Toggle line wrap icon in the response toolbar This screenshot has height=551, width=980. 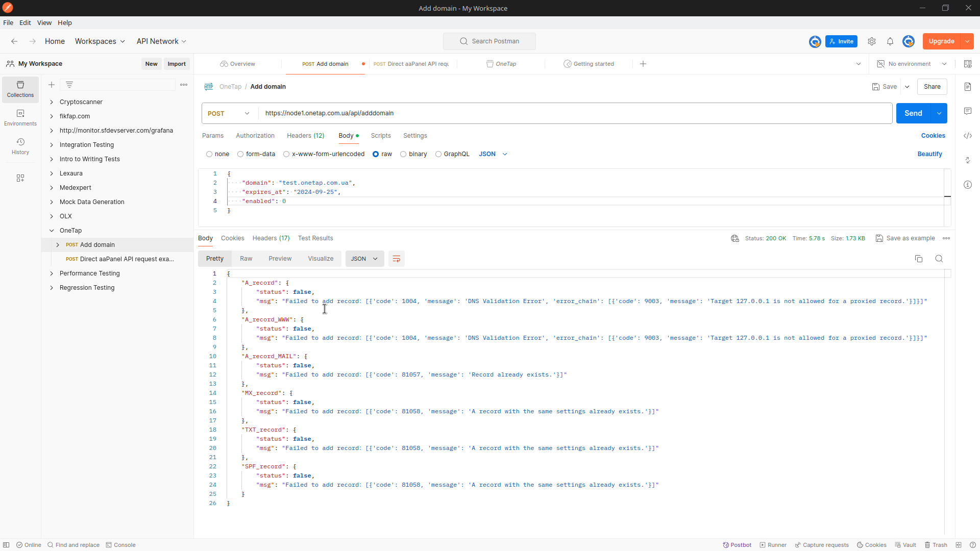coord(396,259)
